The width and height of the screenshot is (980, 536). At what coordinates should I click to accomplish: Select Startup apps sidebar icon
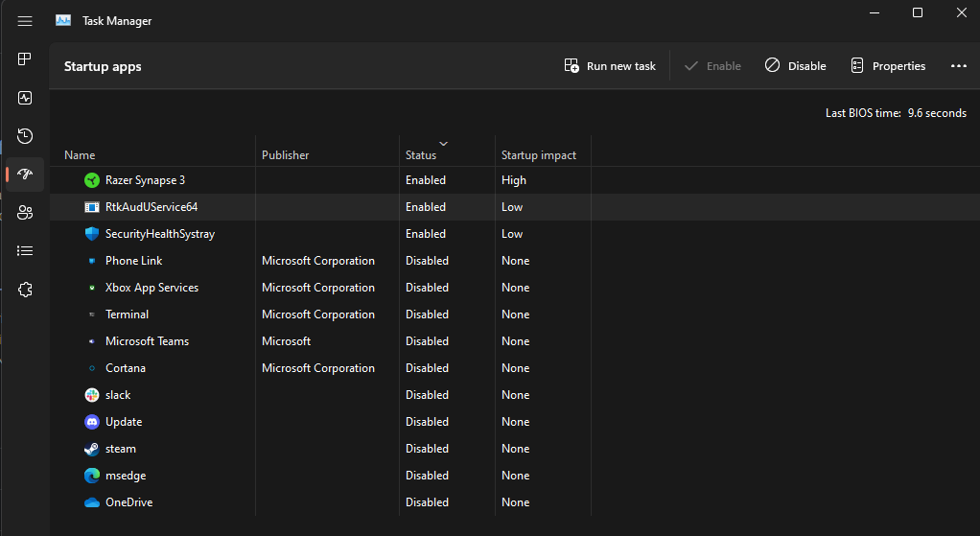click(x=25, y=175)
